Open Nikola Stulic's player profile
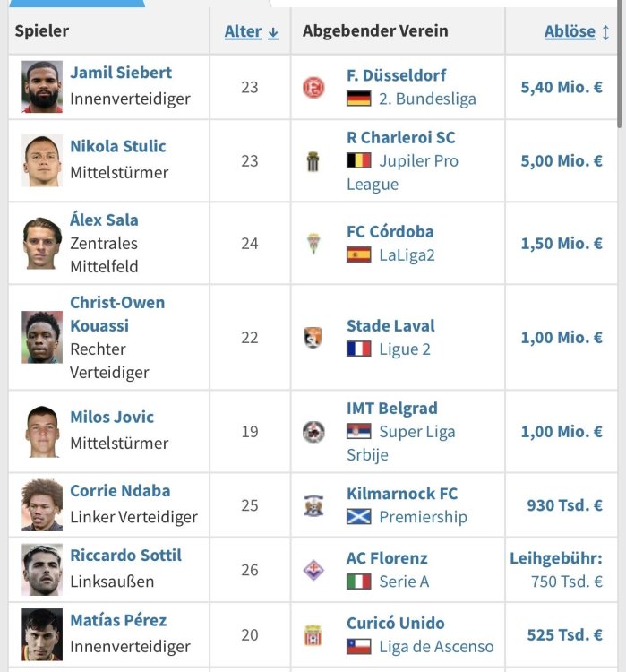 pos(118,146)
